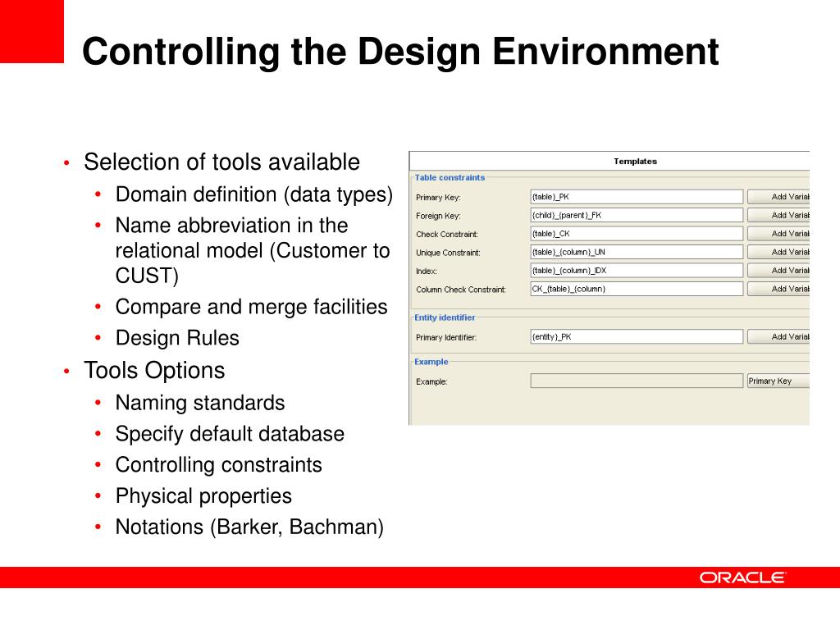
Task: Click the 'Naming standards' bullet
Action: point(200,403)
